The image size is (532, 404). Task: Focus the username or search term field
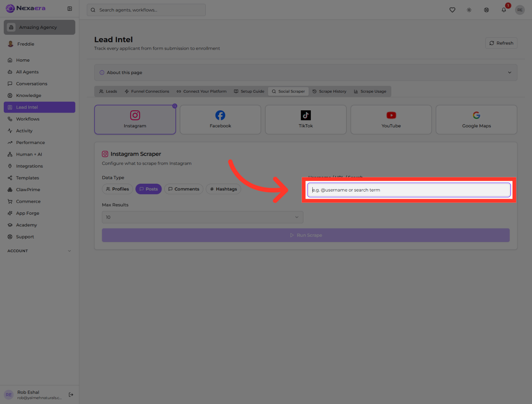(x=409, y=190)
